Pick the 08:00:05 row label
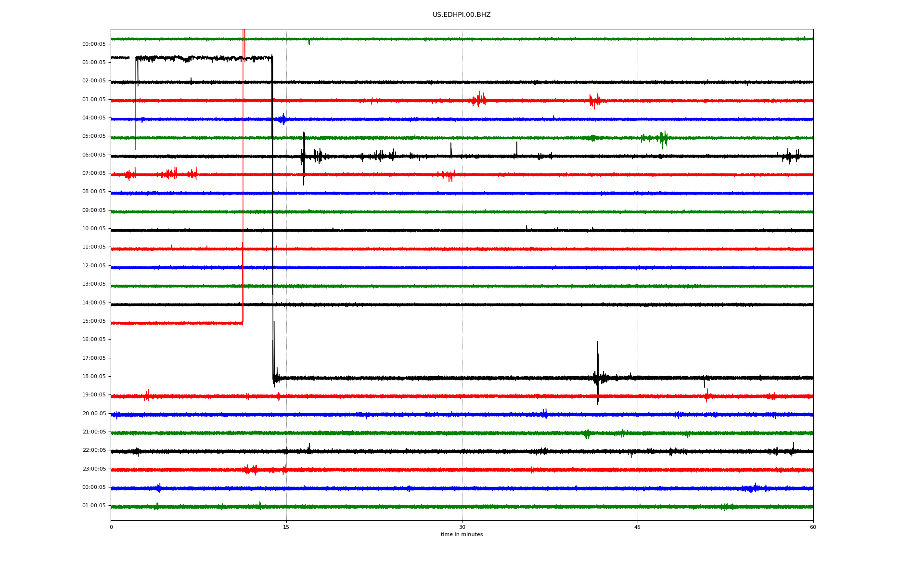This screenshot has height=578, width=924. (x=94, y=192)
